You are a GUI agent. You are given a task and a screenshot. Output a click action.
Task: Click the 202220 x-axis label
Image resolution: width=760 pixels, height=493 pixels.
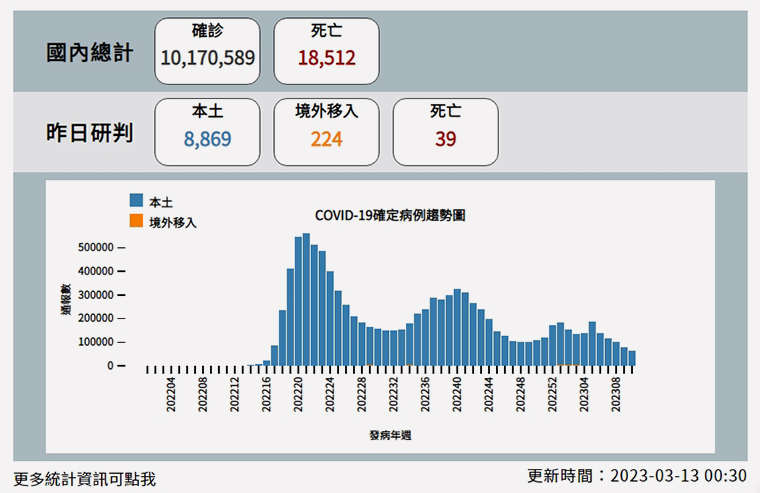point(298,395)
